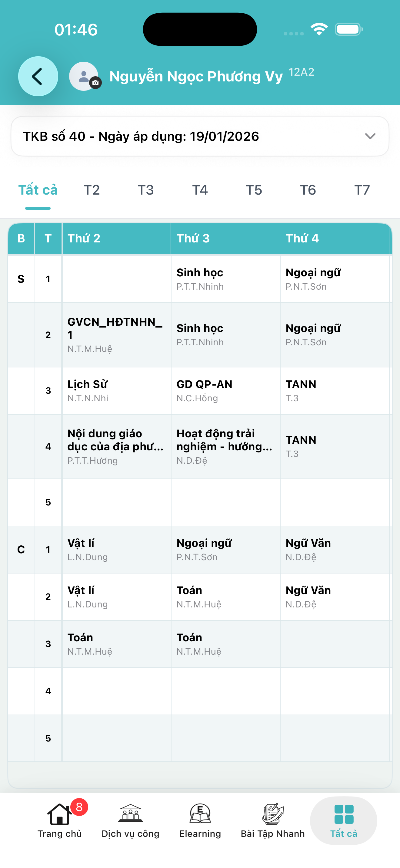Tap the Lịch Sử lesson on Thứ 2
400x868 pixels.
(x=116, y=390)
